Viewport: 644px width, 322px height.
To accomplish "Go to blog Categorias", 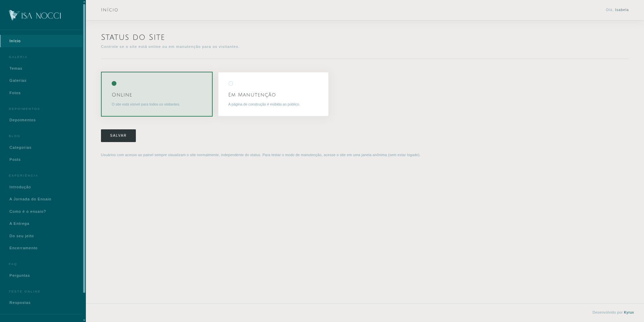I will click(x=41, y=147).
